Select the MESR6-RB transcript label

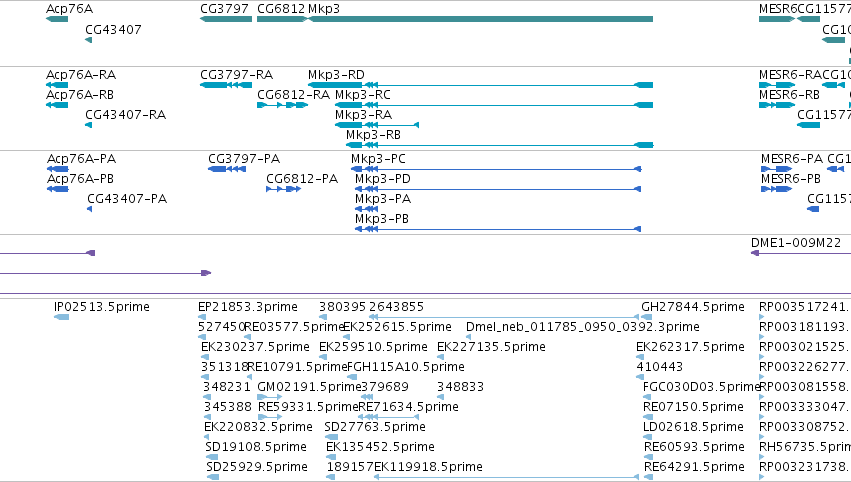789,95
